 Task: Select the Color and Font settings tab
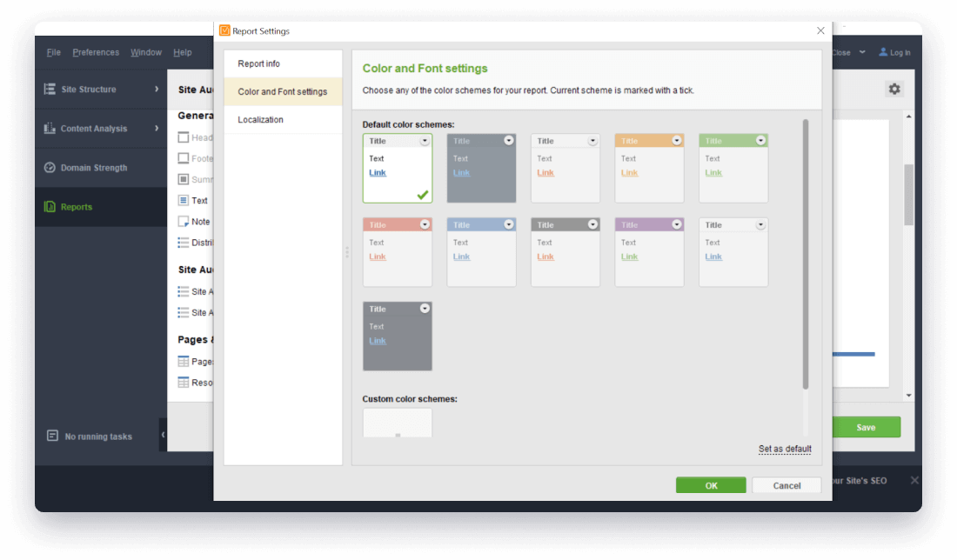283,91
